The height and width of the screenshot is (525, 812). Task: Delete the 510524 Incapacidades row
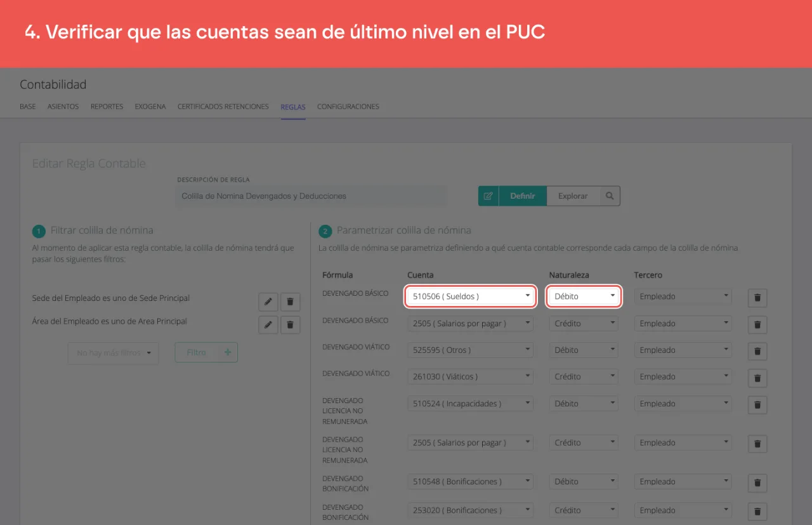pyautogui.click(x=757, y=404)
